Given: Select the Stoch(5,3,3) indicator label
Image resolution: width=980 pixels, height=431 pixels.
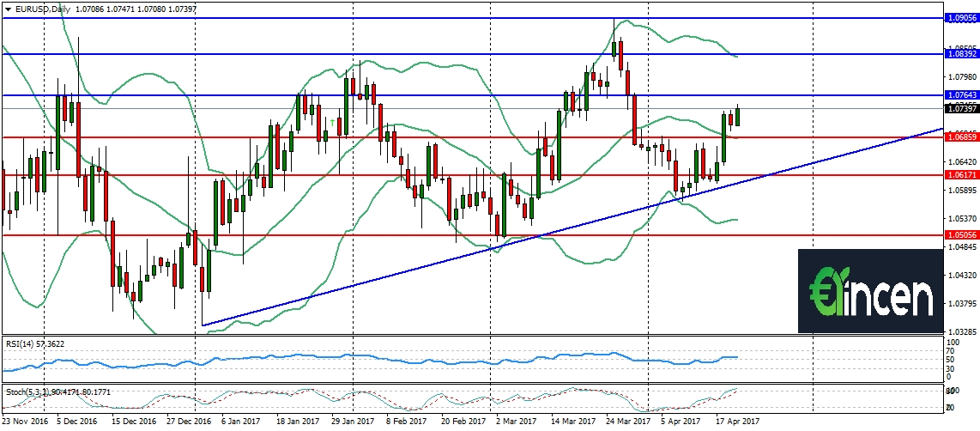Looking at the screenshot, I should [x=57, y=392].
